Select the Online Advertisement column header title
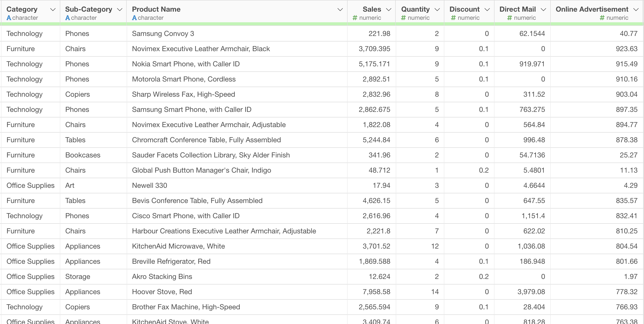The image size is (644, 324). pyautogui.click(x=592, y=9)
